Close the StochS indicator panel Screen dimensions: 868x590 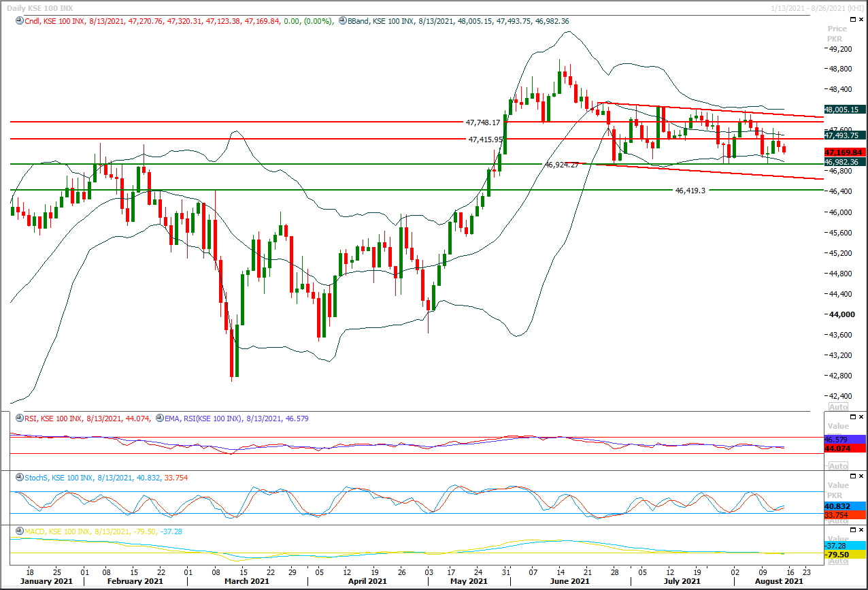click(863, 475)
